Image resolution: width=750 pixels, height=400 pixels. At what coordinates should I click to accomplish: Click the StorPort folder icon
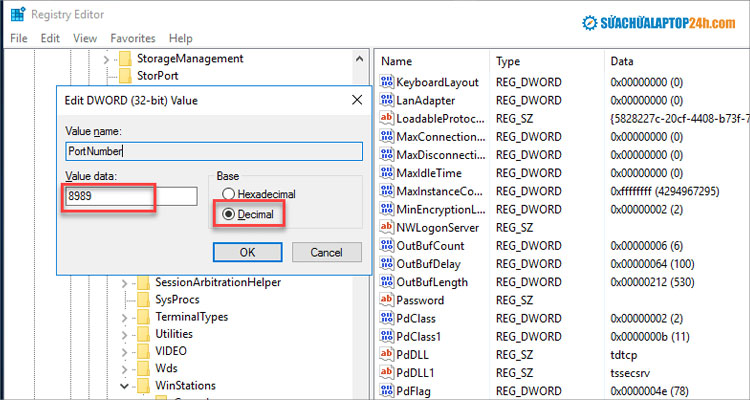(125, 76)
